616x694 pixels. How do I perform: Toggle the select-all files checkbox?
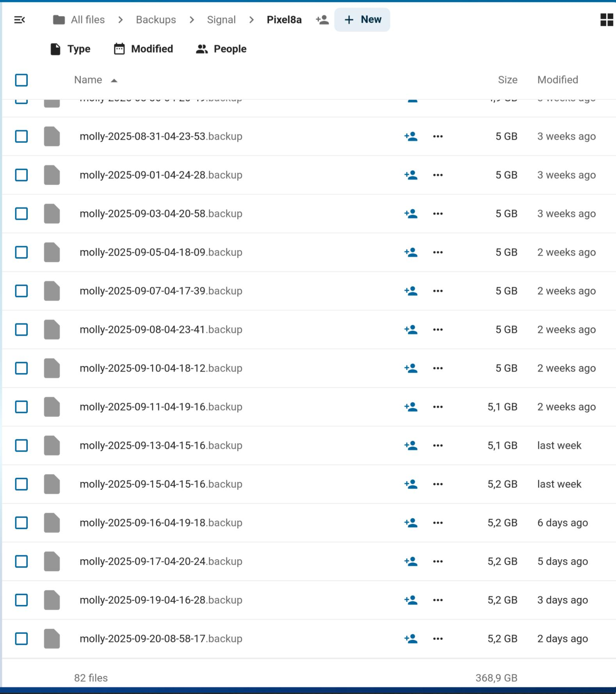coord(21,80)
